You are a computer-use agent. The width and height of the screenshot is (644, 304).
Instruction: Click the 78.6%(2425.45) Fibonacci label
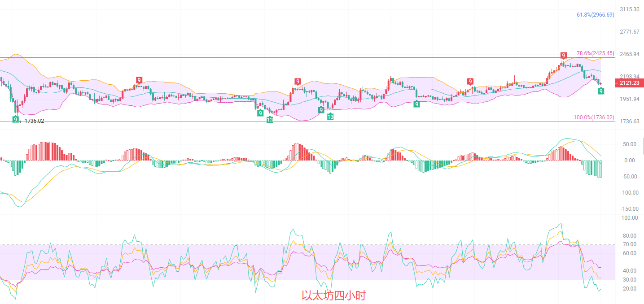coord(595,53)
